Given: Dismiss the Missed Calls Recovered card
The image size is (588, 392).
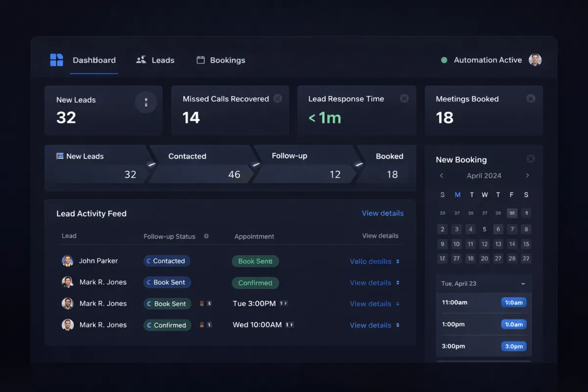Looking at the screenshot, I should click(x=278, y=98).
